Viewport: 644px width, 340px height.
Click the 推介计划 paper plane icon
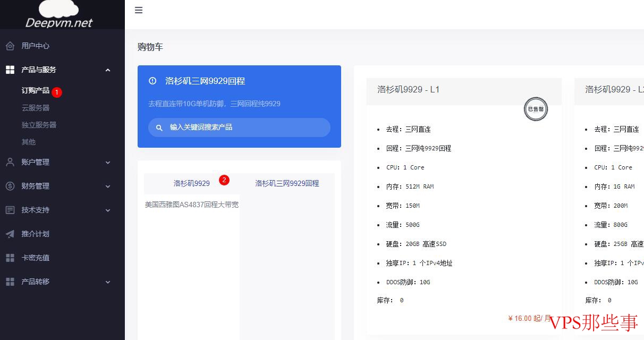10,234
